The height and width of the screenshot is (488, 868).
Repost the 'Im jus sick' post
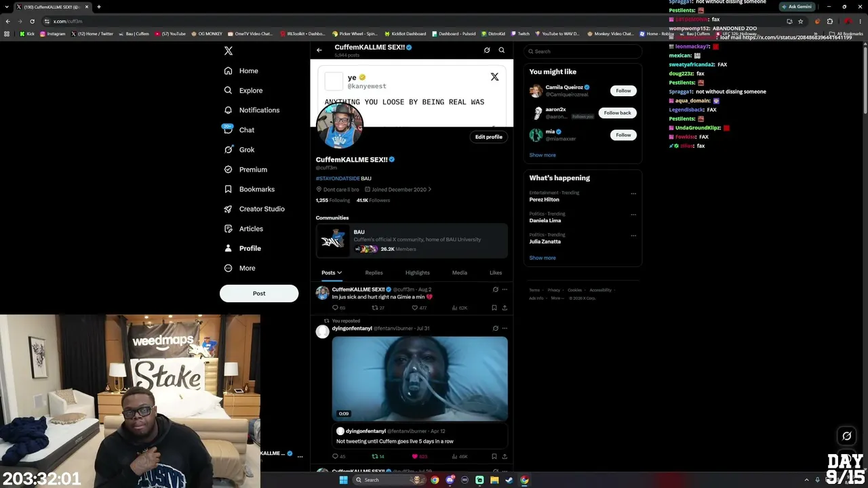coord(374,308)
